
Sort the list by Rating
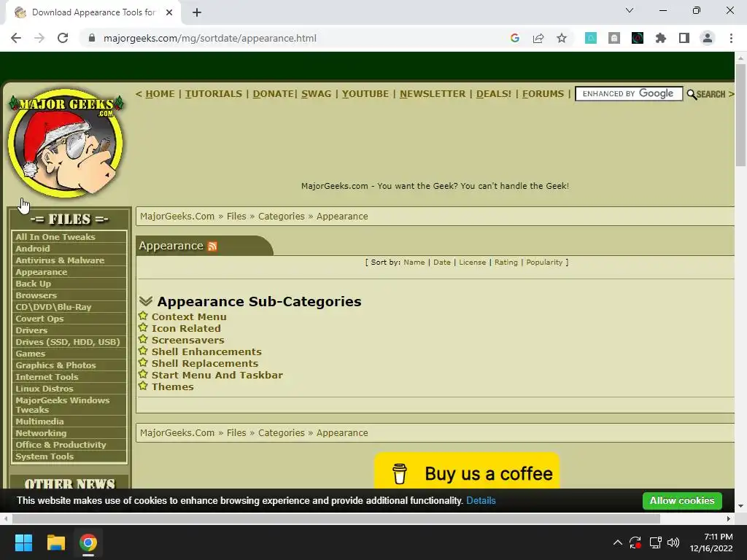(x=506, y=262)
